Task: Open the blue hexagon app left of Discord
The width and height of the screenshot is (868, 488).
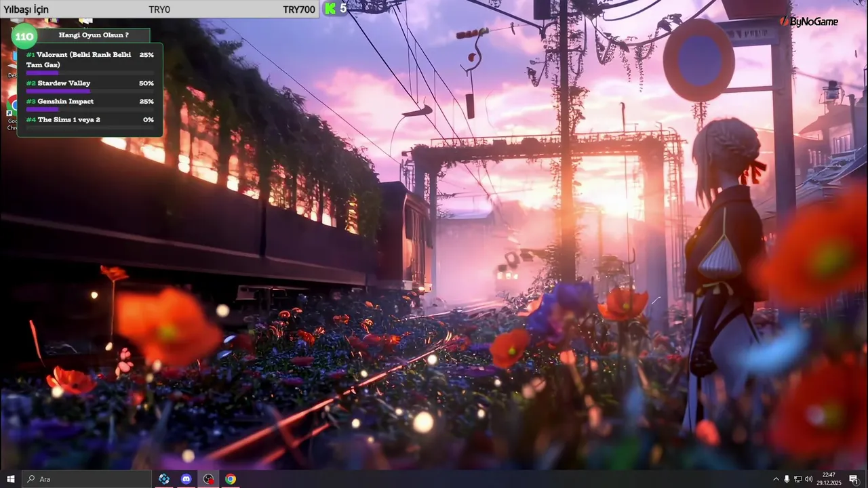Action: 164,479
